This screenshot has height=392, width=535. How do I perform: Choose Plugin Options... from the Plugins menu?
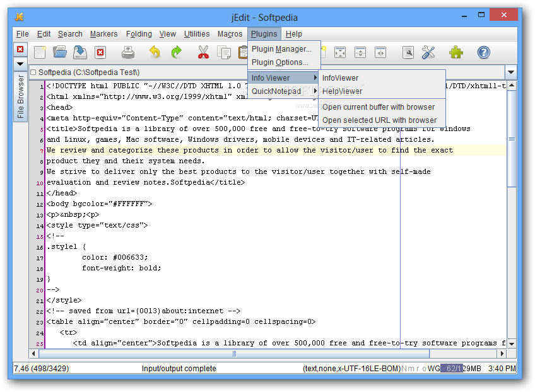coord(284,62)
